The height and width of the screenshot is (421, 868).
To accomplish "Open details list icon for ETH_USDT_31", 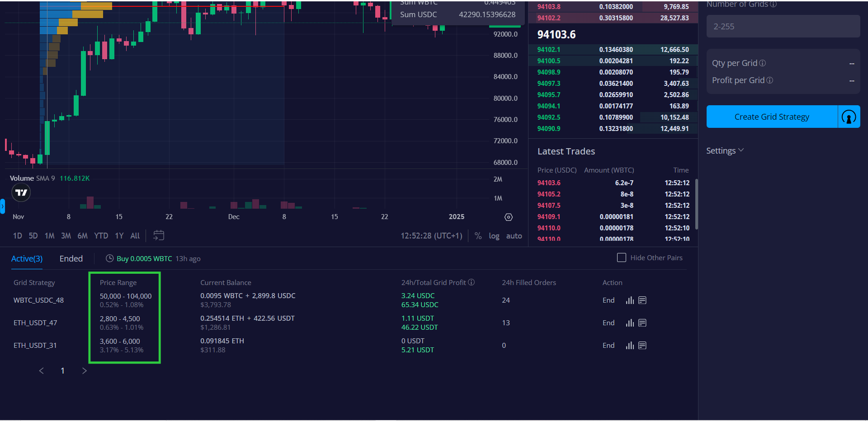I will coord(642,346).
